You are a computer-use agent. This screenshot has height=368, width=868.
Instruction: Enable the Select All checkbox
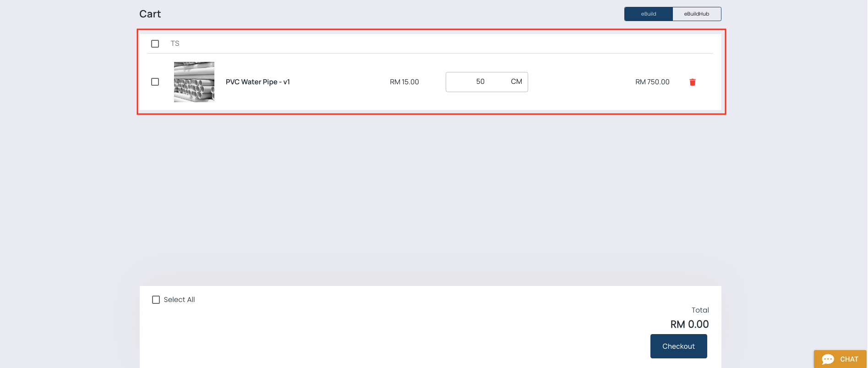pos(156,300)
